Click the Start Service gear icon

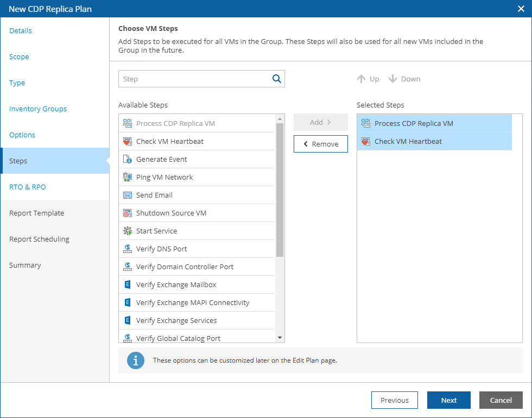click(128, 231)
